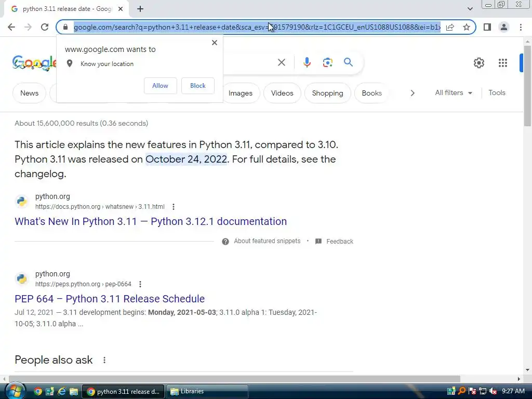Viewport: 532px width, 399px height.
Task: Open options for docs.python.org result
Action: 174,207
